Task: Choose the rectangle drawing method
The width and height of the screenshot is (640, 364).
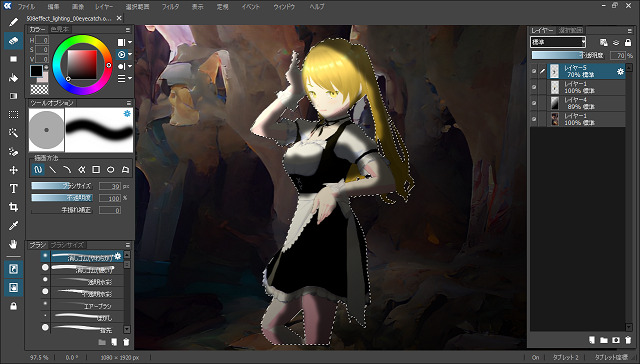Action: pos(96,169)
